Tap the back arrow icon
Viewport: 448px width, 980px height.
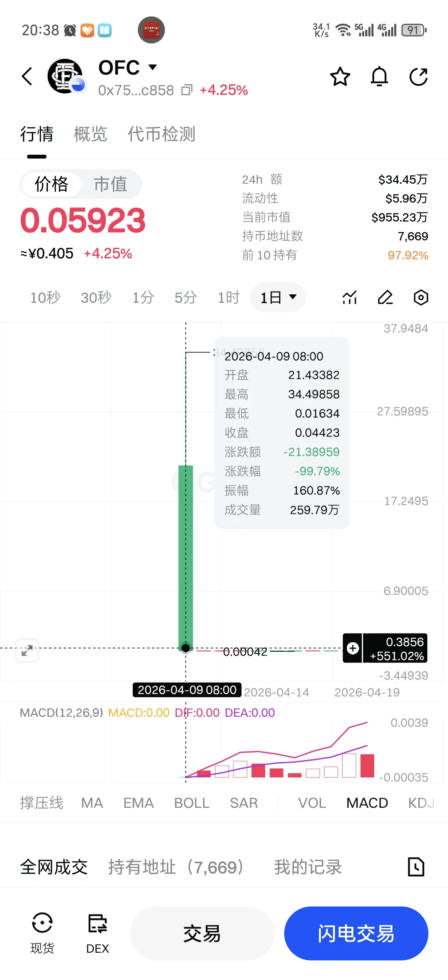27,76
